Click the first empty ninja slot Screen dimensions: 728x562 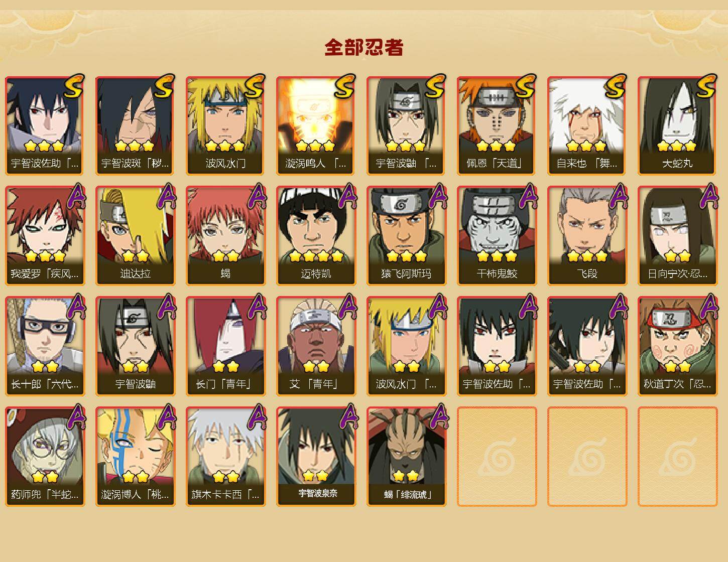(497, 457)
